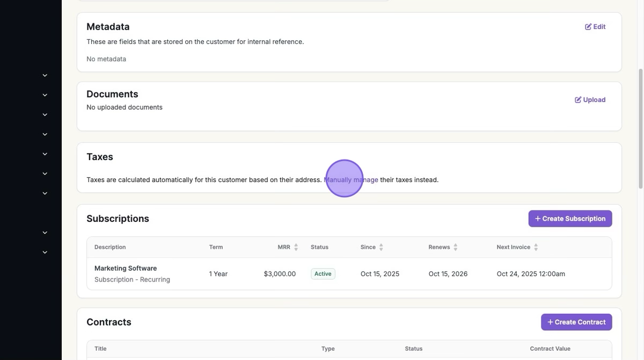Screen dimensions: 644x360
Task: Open the Marketing Software subscription
Action: [126, 268]
